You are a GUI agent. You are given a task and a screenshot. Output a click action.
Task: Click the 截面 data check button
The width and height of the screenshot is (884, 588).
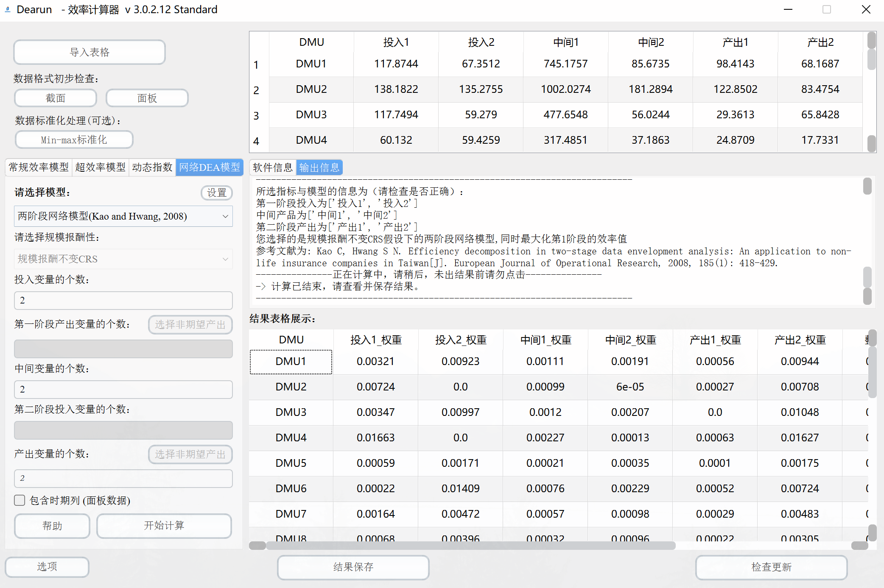pos(56,98)
